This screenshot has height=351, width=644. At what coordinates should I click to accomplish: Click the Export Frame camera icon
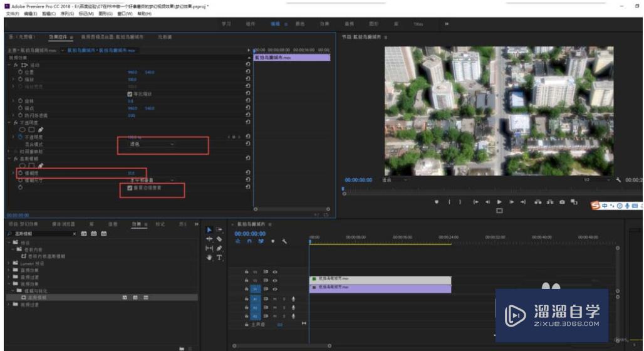tap(562, 202)
